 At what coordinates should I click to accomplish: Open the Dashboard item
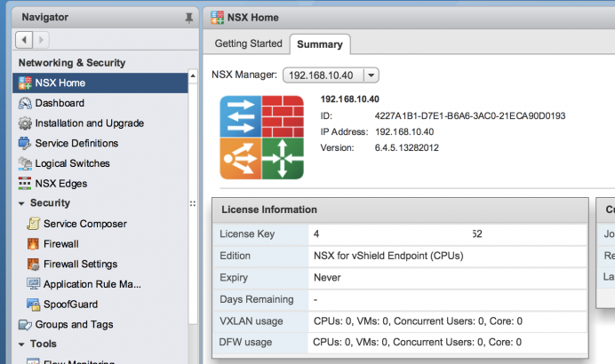pyautogui.click(x=60, y=103)
